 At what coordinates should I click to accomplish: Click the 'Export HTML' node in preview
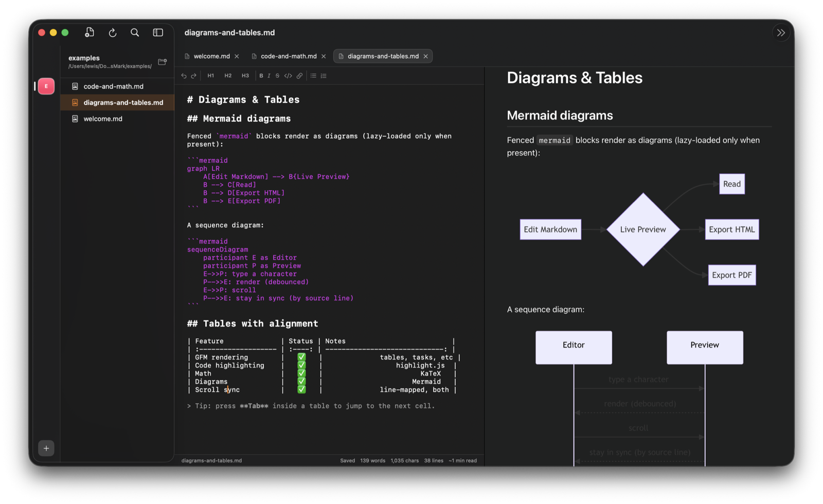tap(732, 229)
